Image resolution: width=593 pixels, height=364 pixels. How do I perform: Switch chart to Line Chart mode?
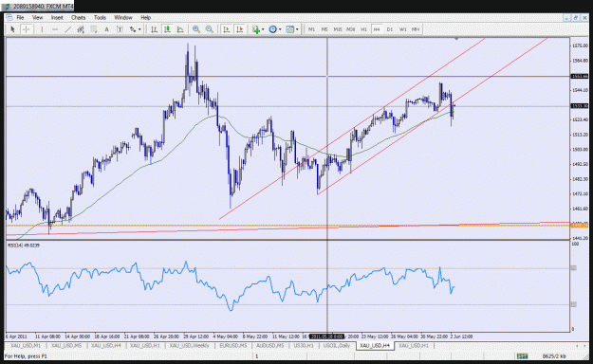click(x=180, y=29)
